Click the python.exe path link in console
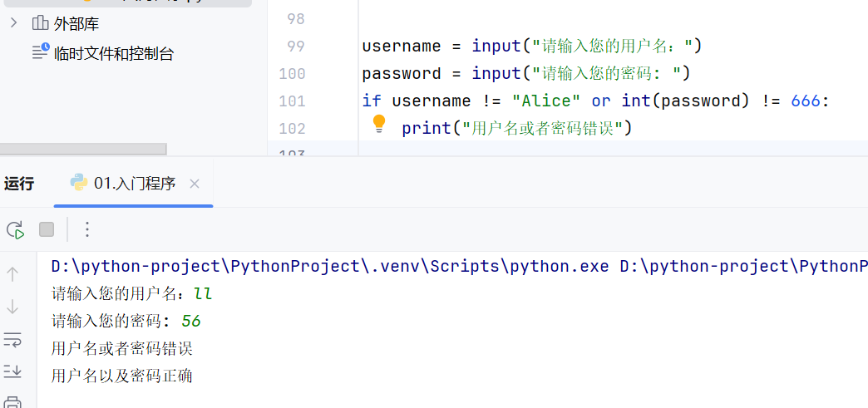This screenshot has height=408, width=868. click(330, 267)
